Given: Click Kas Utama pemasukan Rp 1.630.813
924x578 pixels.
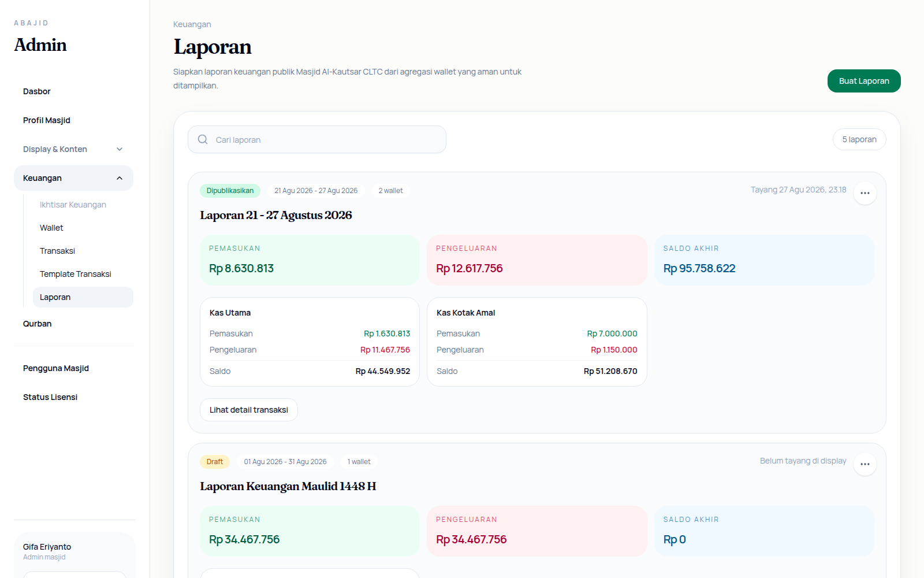Looking at the screenshot, I should 387,334.
